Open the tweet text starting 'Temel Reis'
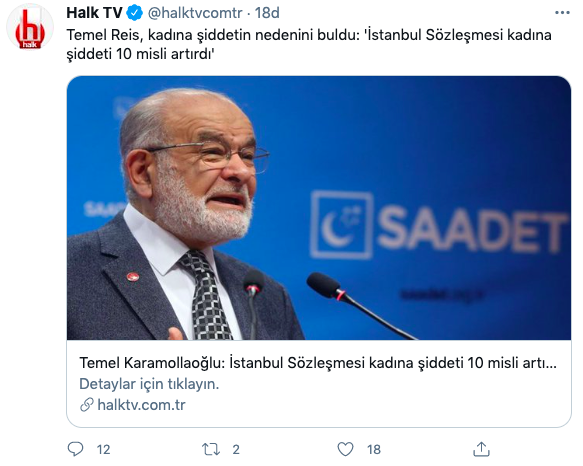Screen dimensions: 583x466 click(x=309, y=44)
